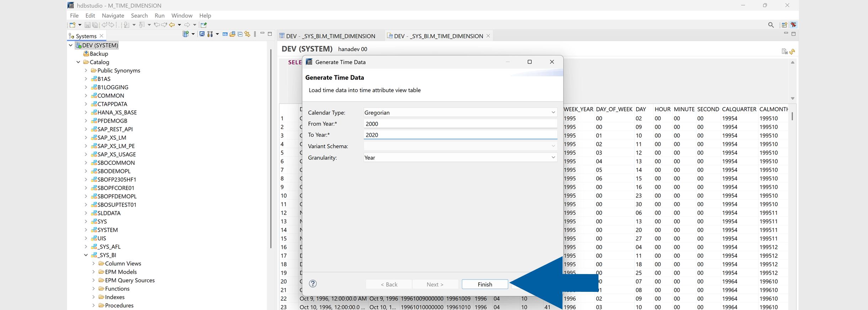This screenshot has height=310, width=868.
Task: Click the < Back button in dialog
Action: [x=389, y=284]
